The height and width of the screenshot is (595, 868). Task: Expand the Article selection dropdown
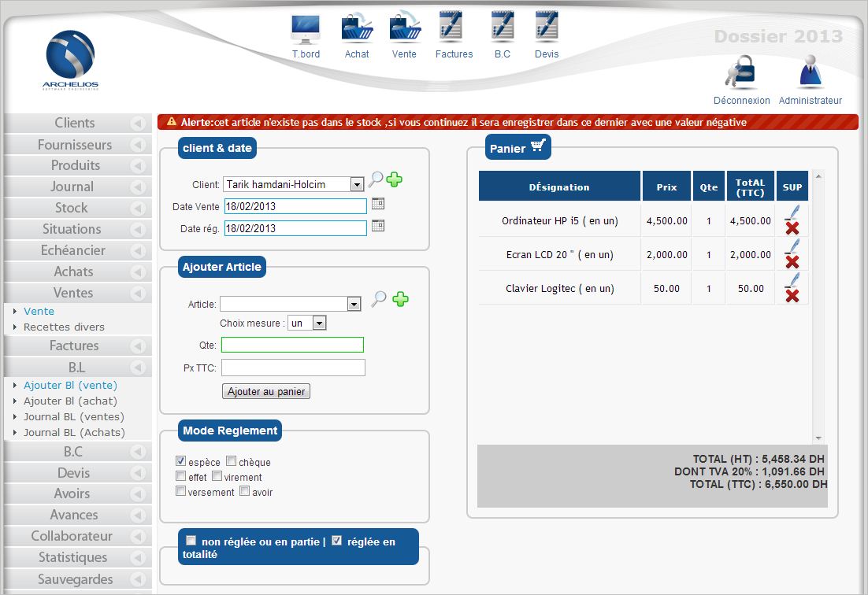[354, 305]
